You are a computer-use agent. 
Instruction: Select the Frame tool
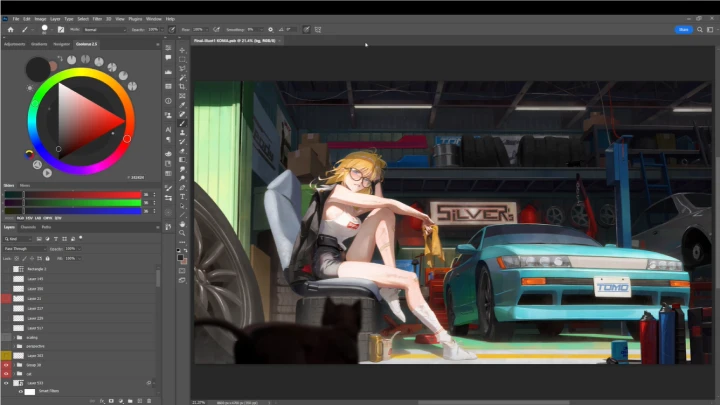tap(182, 96)
